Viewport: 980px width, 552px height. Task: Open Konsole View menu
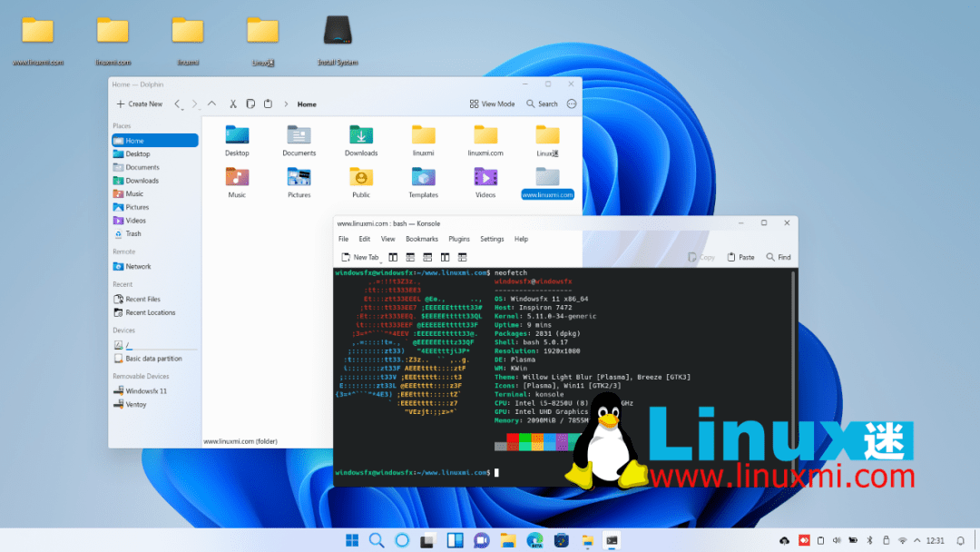coord(388,239)
